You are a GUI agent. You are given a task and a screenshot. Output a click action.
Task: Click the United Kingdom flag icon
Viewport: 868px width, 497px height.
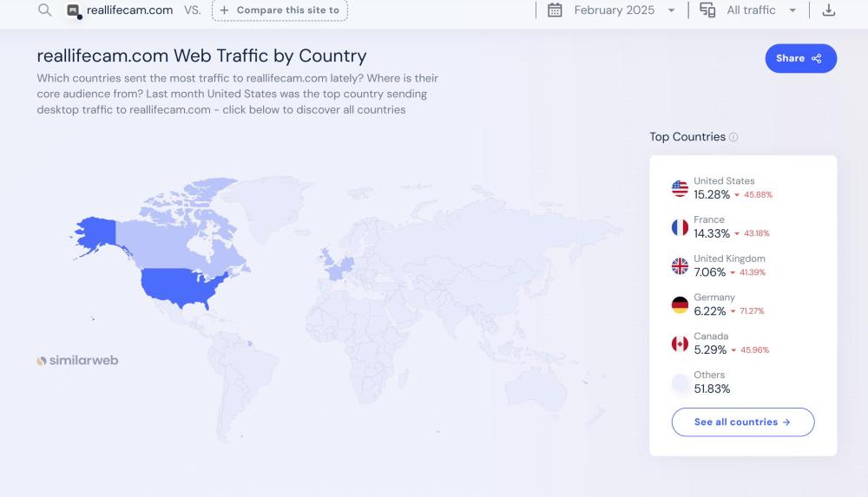point(680,266)
